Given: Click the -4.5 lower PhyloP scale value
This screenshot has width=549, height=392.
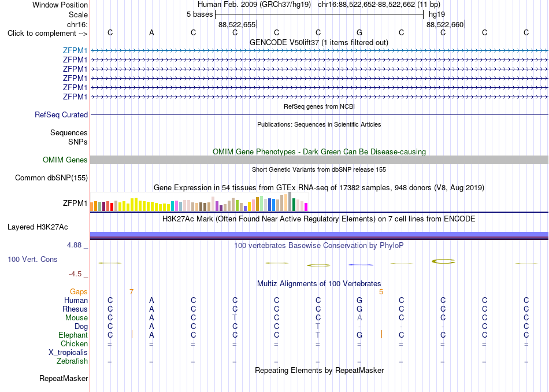Looking at the screenshot, I should coord(75,274).
